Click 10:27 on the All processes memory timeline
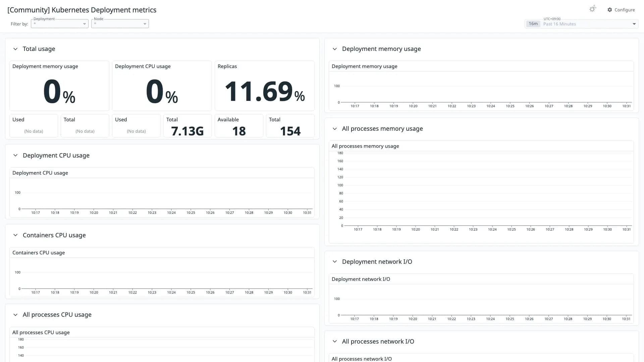Screen dimensions: 644x362 tap(550, 230)
